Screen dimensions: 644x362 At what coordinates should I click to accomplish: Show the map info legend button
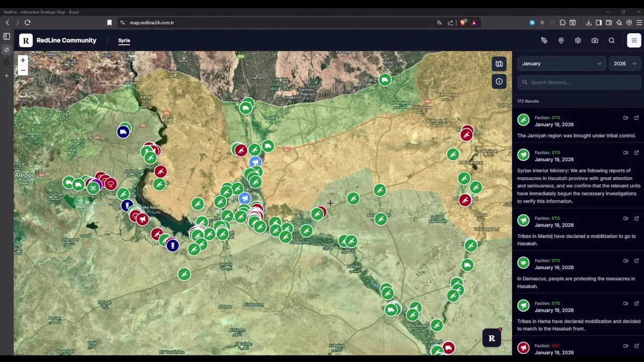499,81
